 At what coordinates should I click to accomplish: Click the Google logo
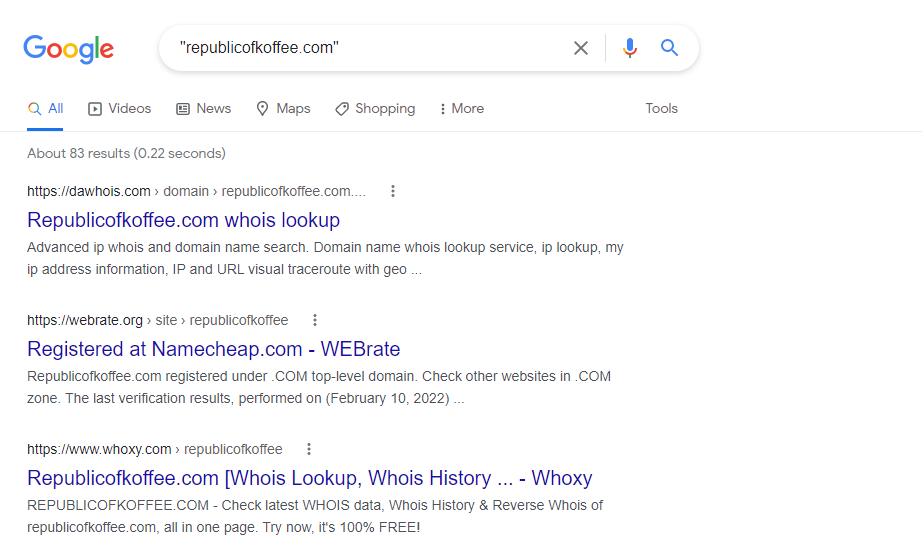tap(69, 48)
